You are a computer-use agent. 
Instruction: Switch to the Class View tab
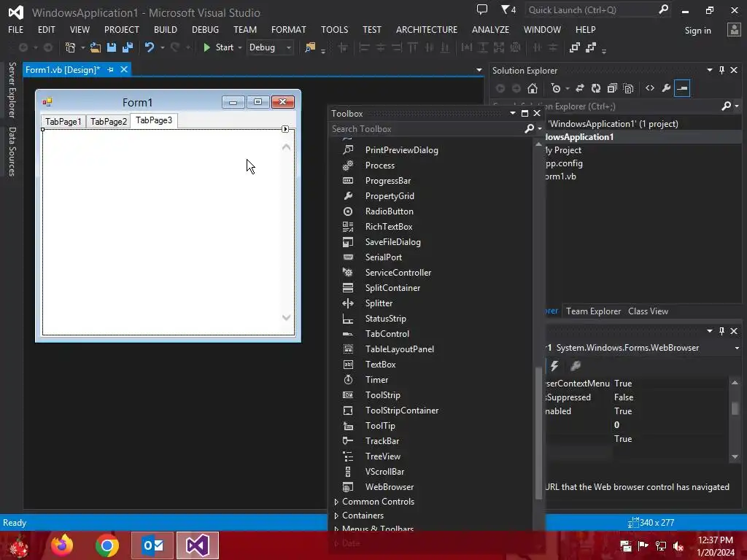click(648, 311)
